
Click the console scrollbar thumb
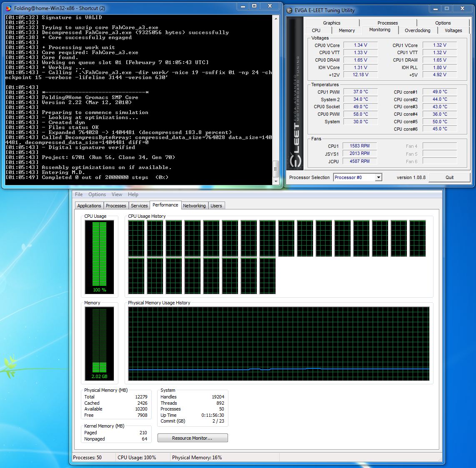click(276, 169)
